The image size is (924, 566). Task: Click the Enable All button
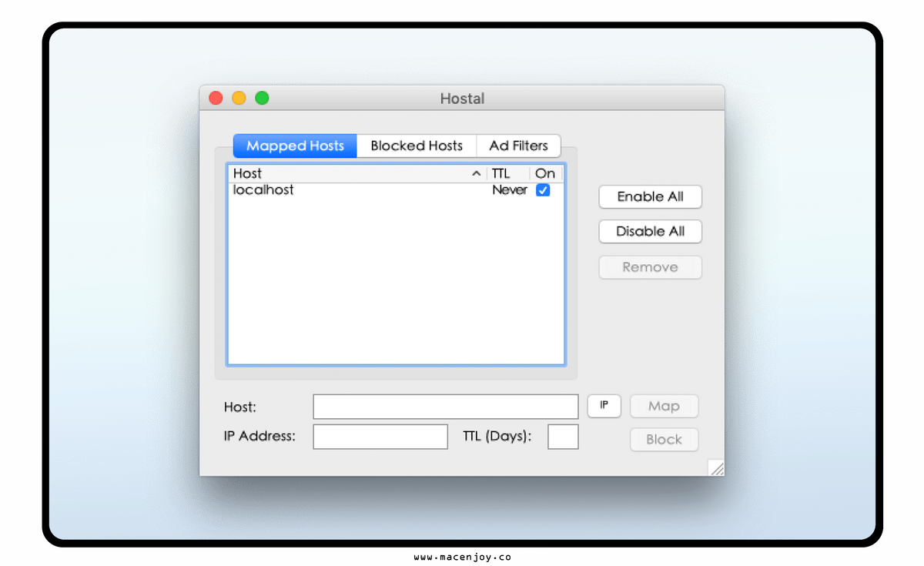651,196
